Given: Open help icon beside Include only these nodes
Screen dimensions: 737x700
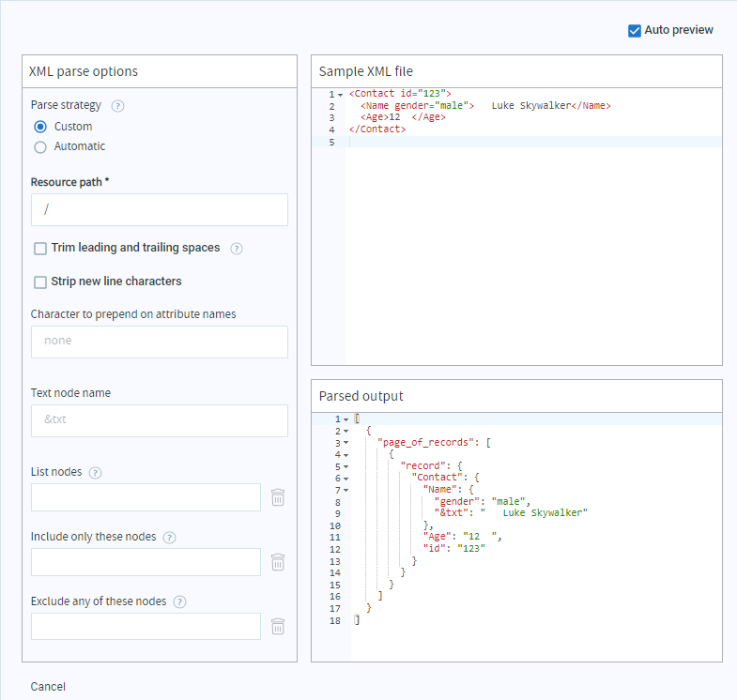Looking at the screenshot, I should pyautogui.click(x=169, y=538).
